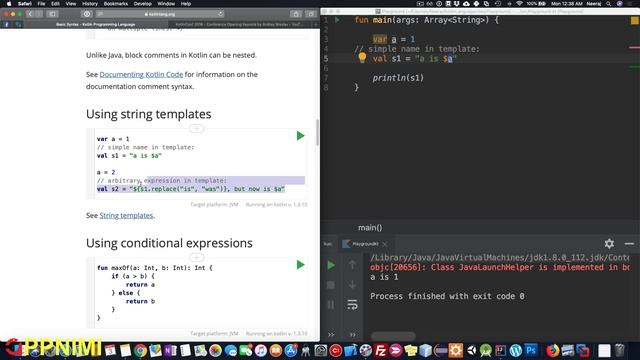
Task: Click the yellow warning marker at editor top-right
Action: click(x=635, y=20)
